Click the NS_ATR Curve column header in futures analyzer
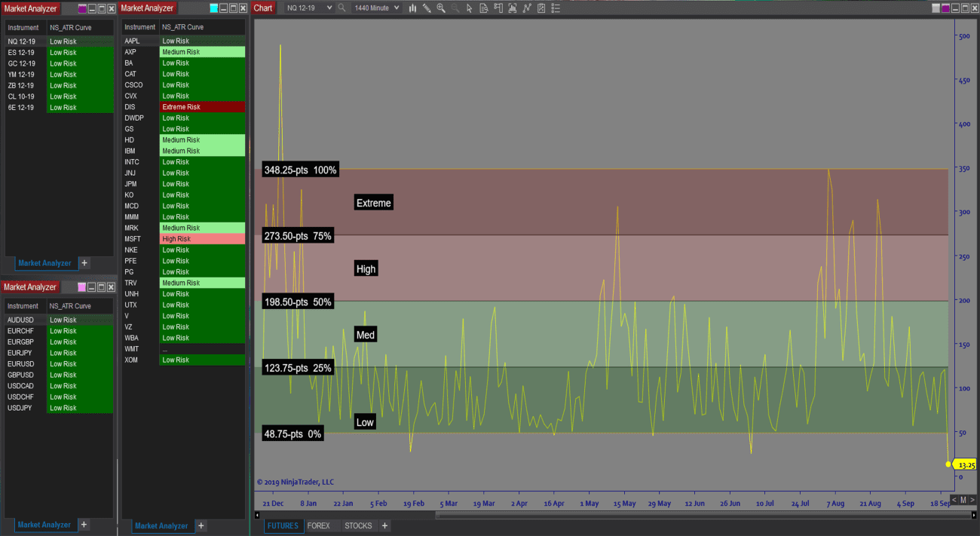The height and width of the screenshot is (536, 980). point(70,27)
